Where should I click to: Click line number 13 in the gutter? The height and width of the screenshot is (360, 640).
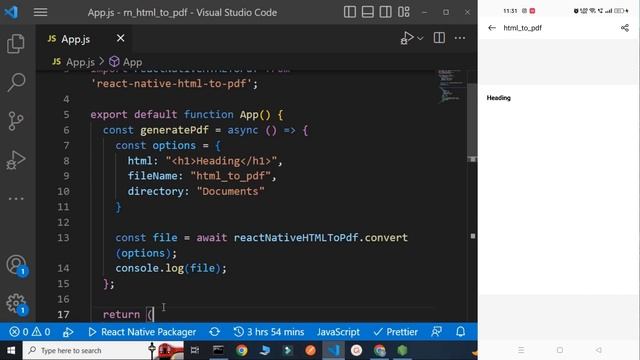pos(63,238)
